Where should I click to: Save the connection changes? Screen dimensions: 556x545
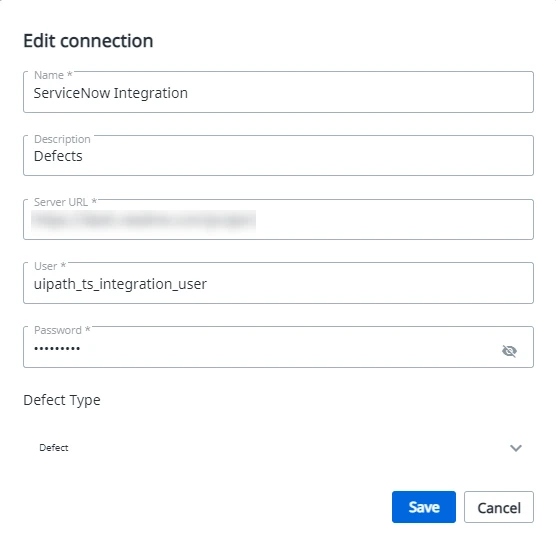424,507
